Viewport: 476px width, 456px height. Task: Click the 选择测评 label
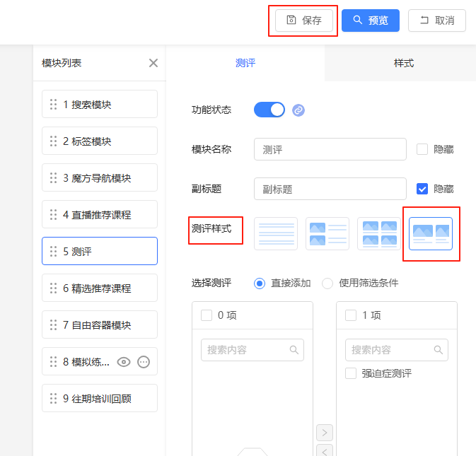pos(211,283)
